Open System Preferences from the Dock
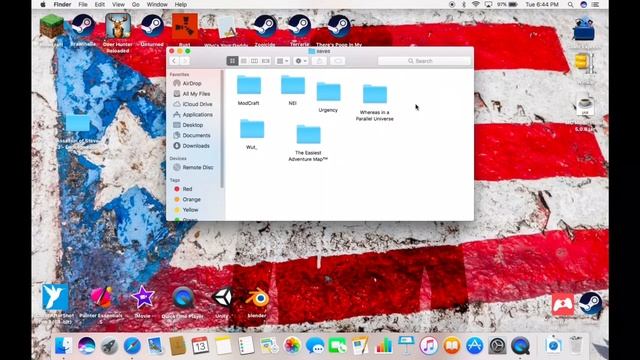This screenshot has height=360, width=640. 498,346
